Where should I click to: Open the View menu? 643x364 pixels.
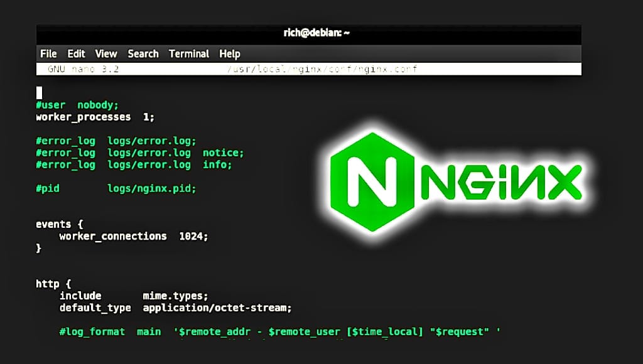click(x=105, y=54)
